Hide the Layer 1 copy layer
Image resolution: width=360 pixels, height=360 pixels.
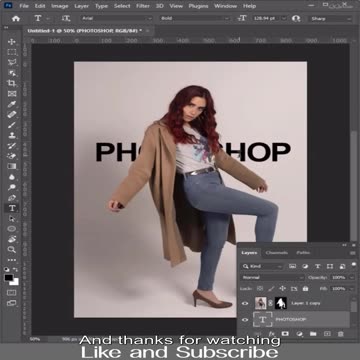pos(245,303)
